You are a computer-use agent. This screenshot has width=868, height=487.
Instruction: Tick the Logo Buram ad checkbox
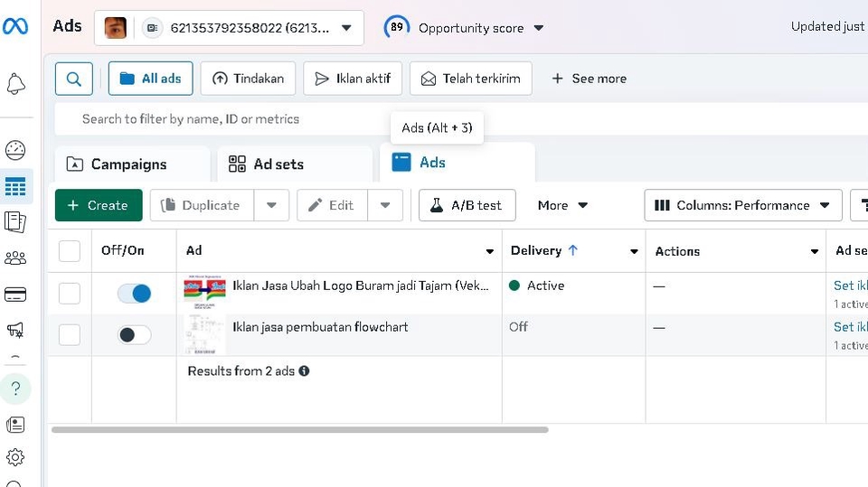click(x=70, y=294)
